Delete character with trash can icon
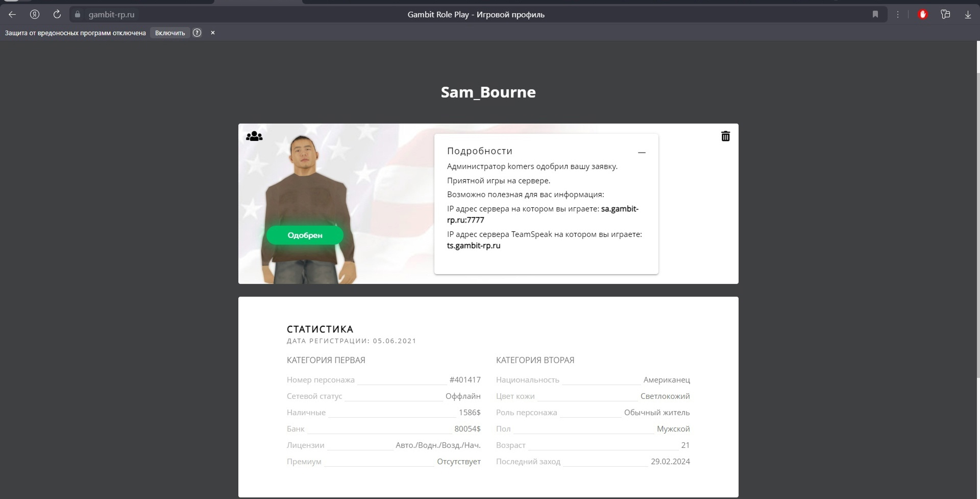This screenshot has width=980, height=499. 725,136
